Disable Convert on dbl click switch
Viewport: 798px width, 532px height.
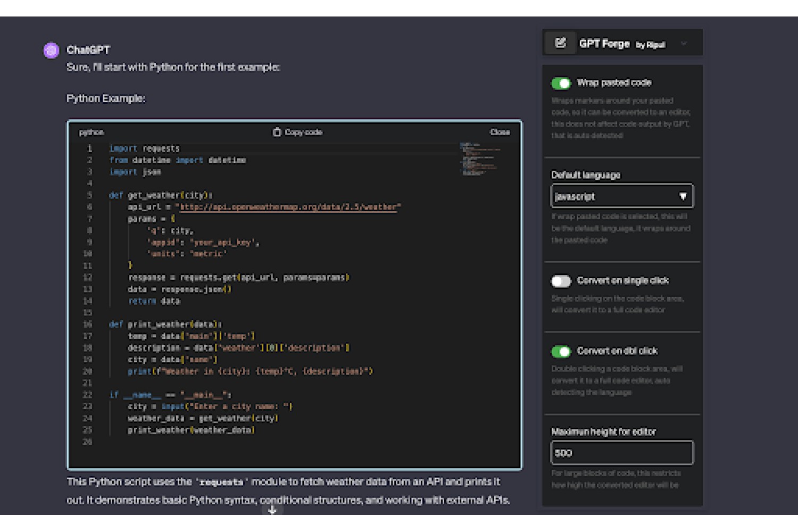pyautogui.click(x=561, y=351)
